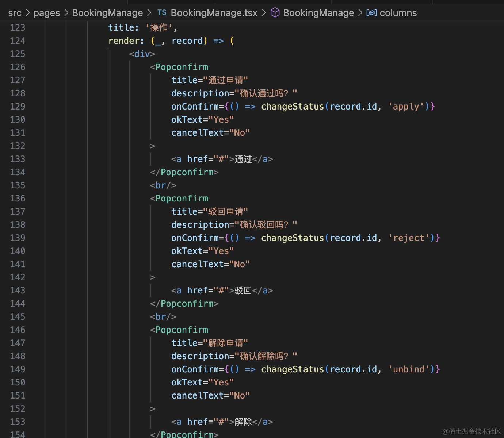This screenshot has width=504, height=438.
Task: Open the src breadcrumb folder
Action: coord(15,13)
